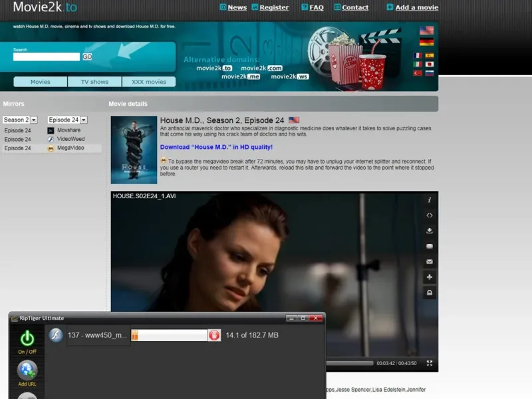The height and width of the screenshot is (399, 532).
Task: Click the lock icon on the video player
Action: coord(429,293)
